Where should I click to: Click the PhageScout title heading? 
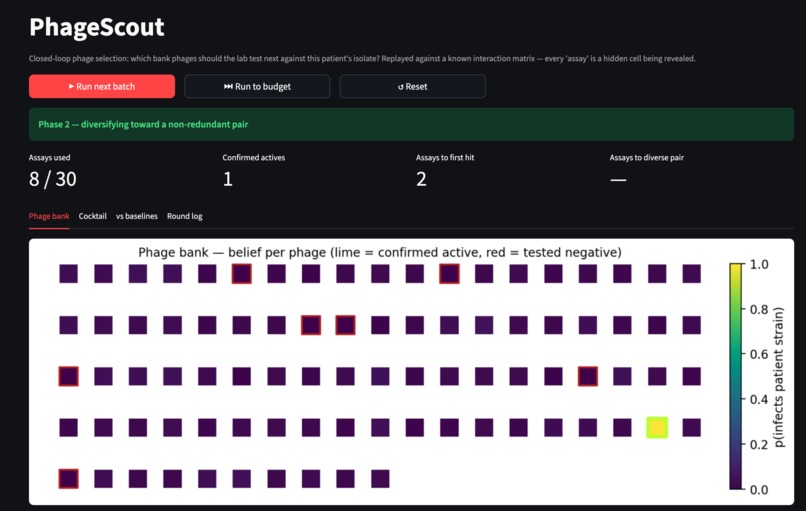(x=97, y=27)
